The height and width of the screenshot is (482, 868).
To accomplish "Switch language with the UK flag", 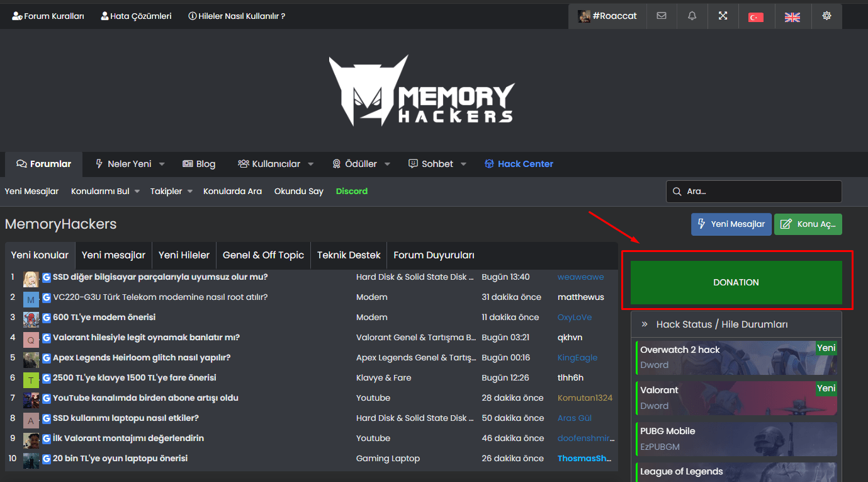I will (x=792, y=17).
